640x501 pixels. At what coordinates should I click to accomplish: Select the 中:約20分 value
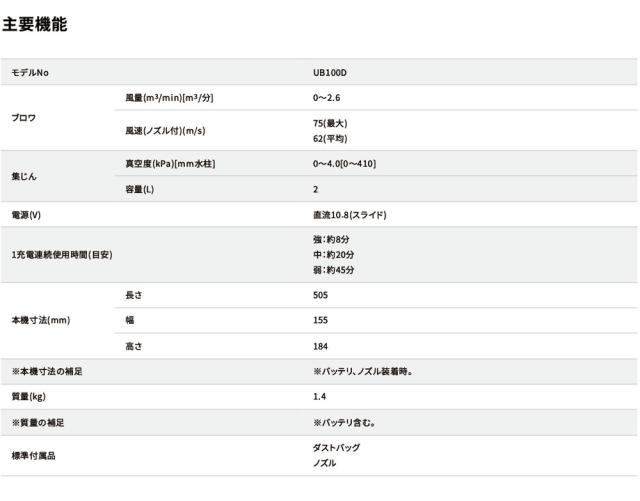[333, 255]
